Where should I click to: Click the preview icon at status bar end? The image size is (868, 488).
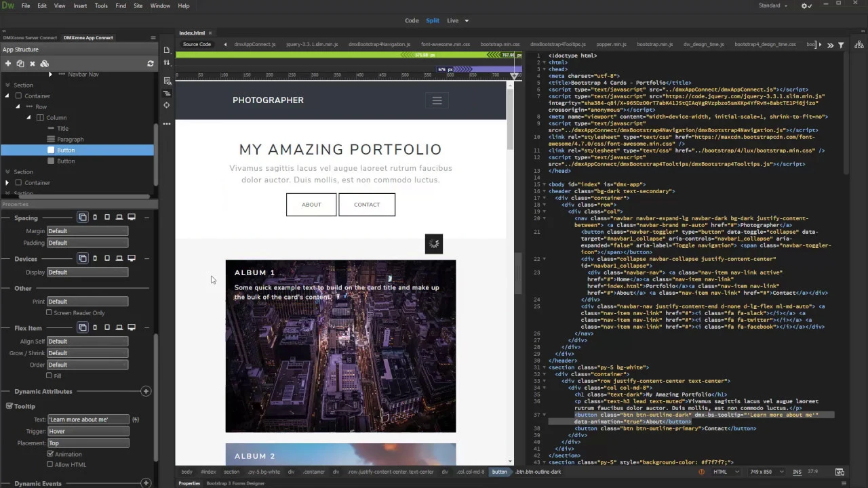pyautogui.click(x=840, y=472)
